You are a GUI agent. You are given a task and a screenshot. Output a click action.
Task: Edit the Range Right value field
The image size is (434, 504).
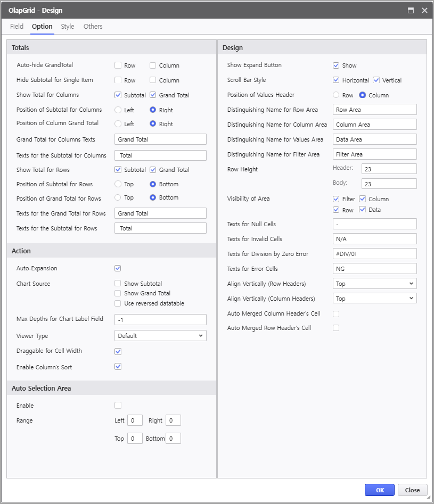(173, 420)
